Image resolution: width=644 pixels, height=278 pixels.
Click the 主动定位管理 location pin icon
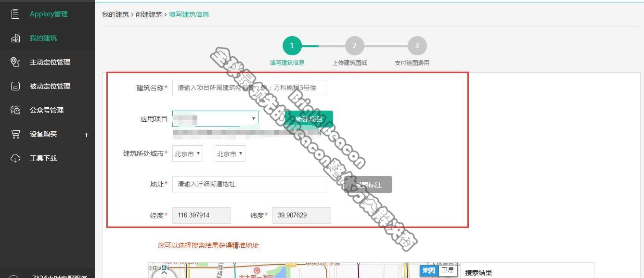pyautogui.click(x=15, y=62)
